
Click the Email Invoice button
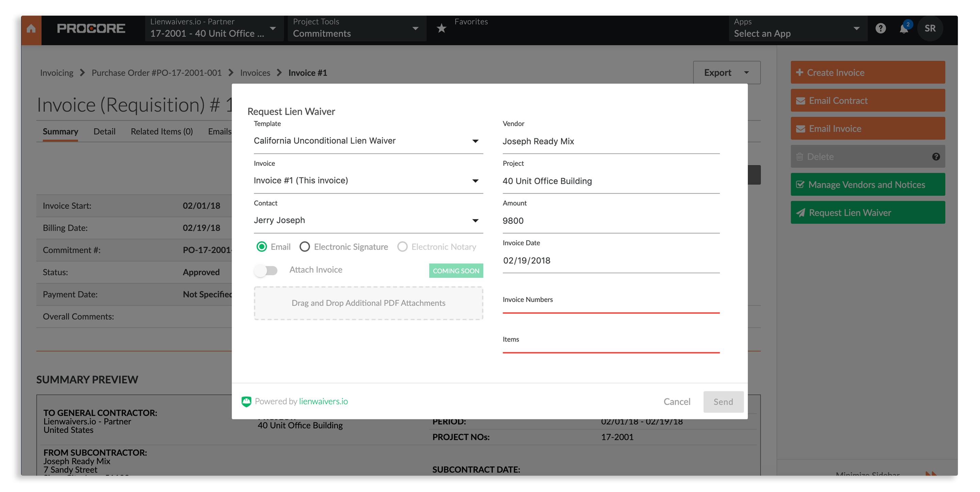(x=867, y=129)
